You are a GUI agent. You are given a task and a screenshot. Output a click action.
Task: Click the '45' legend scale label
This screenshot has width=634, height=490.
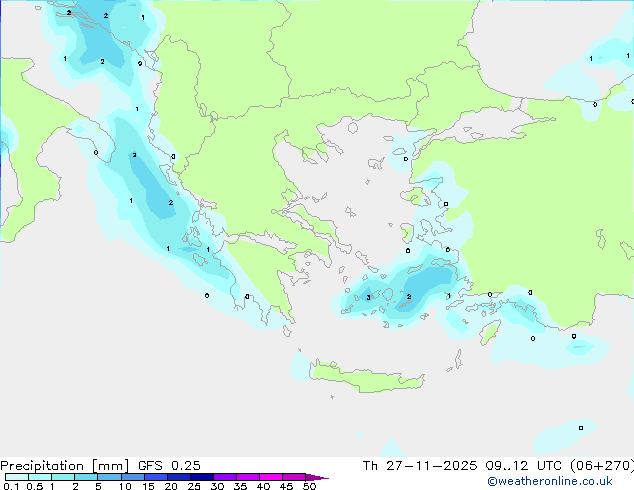click(286, 486)
